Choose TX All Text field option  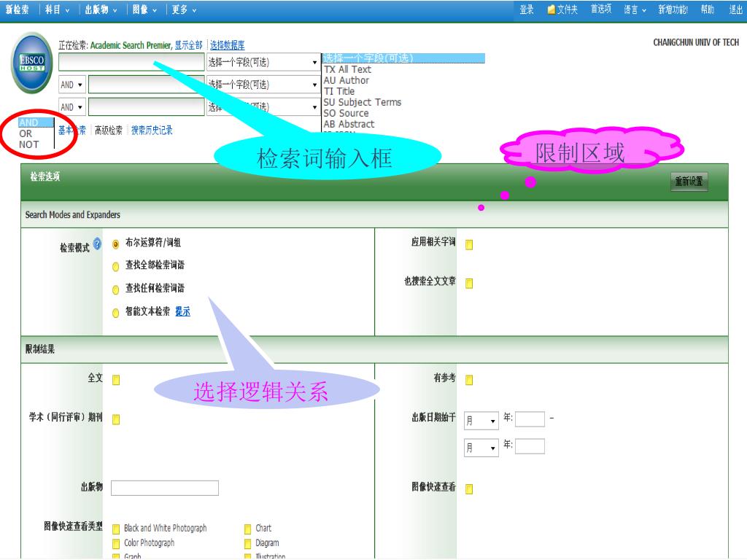click(347, 69)
